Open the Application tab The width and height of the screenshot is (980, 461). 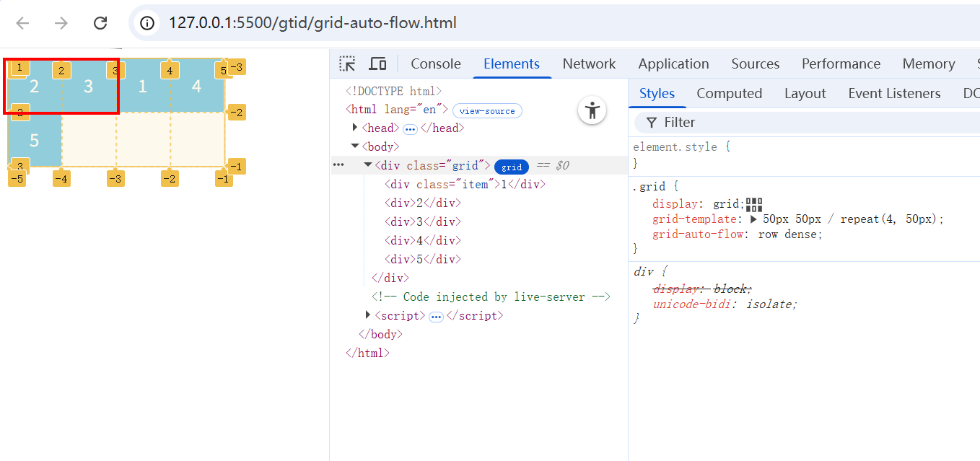674,63
